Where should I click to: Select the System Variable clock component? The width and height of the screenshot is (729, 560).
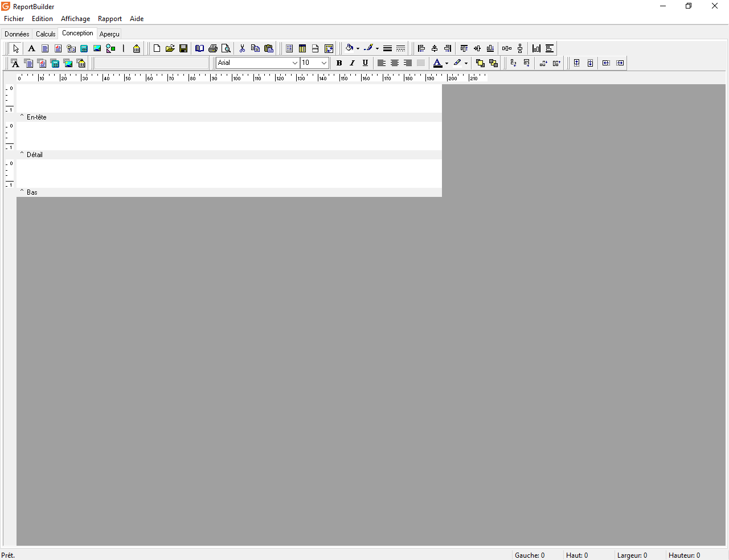pyautogui.click(x=71, y=48)
